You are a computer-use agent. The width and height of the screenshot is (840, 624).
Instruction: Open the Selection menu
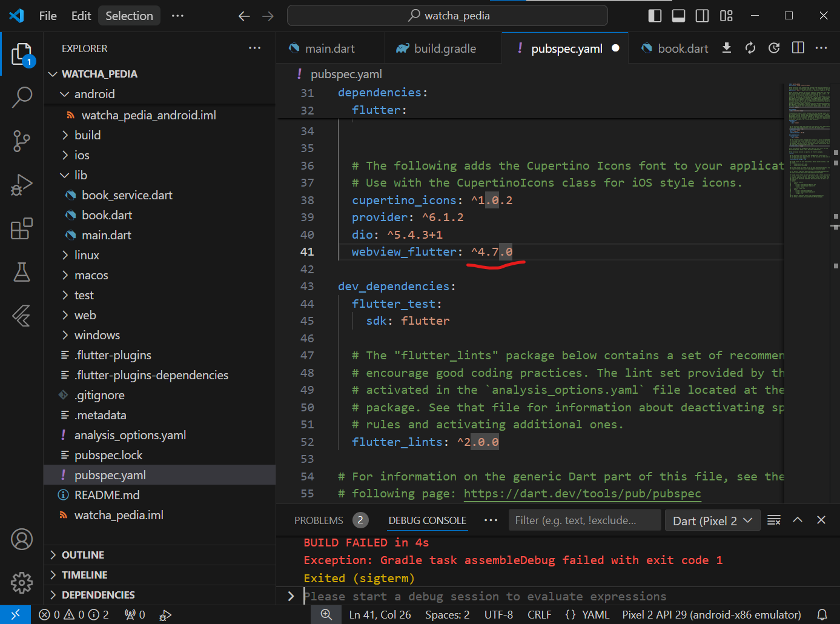tap(129, 16)
